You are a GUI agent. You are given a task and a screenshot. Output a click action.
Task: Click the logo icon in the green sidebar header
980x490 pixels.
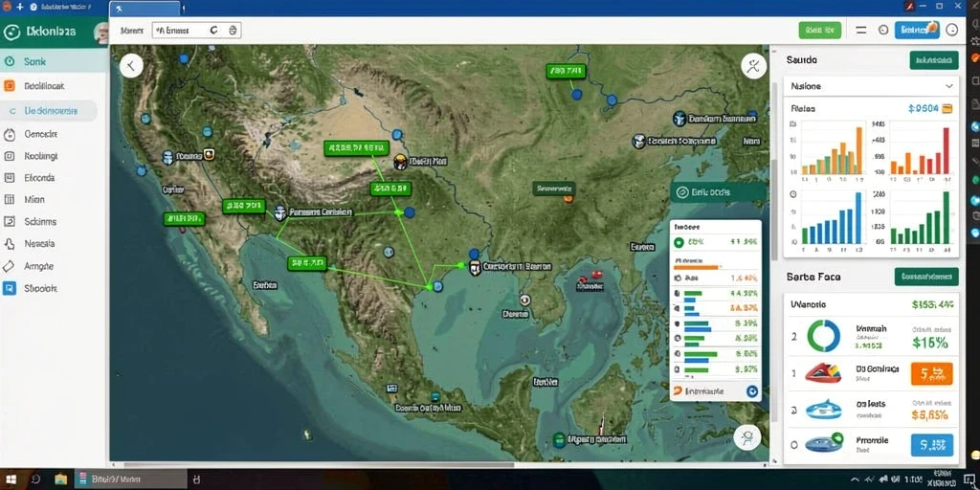click(x=11, y=32)
